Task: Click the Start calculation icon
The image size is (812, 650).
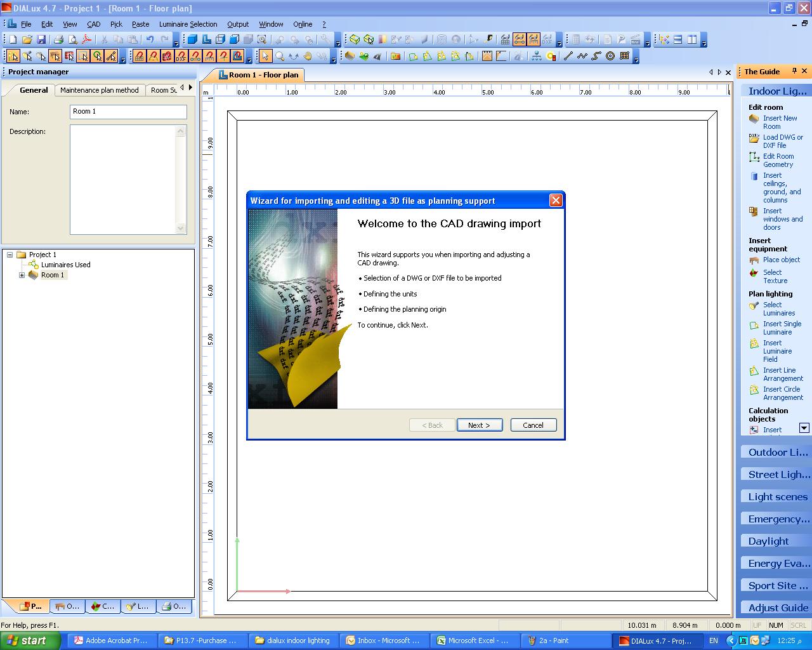Action: [576, 39]
